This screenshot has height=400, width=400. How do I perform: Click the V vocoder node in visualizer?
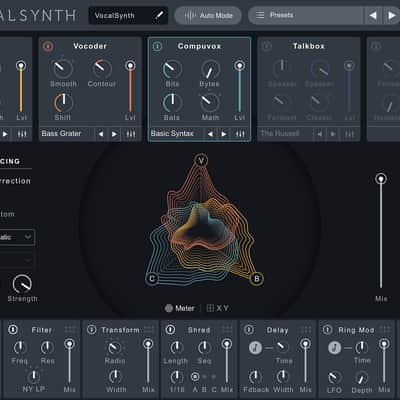click(201, 161)
